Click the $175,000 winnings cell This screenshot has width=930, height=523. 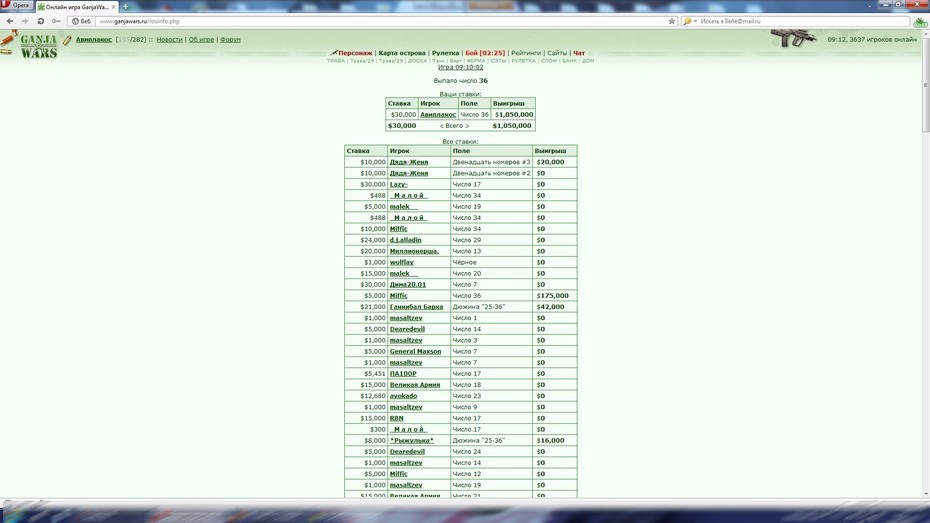point(555,296)
